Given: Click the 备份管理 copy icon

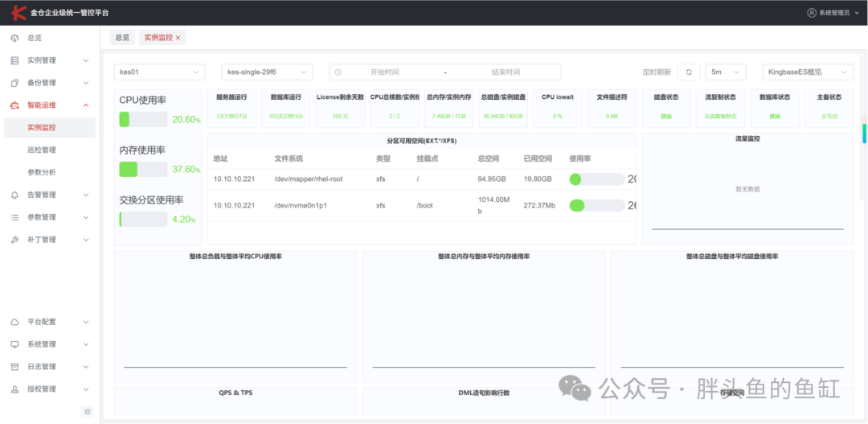Looking at the screenshot, I should click(15, 83).
